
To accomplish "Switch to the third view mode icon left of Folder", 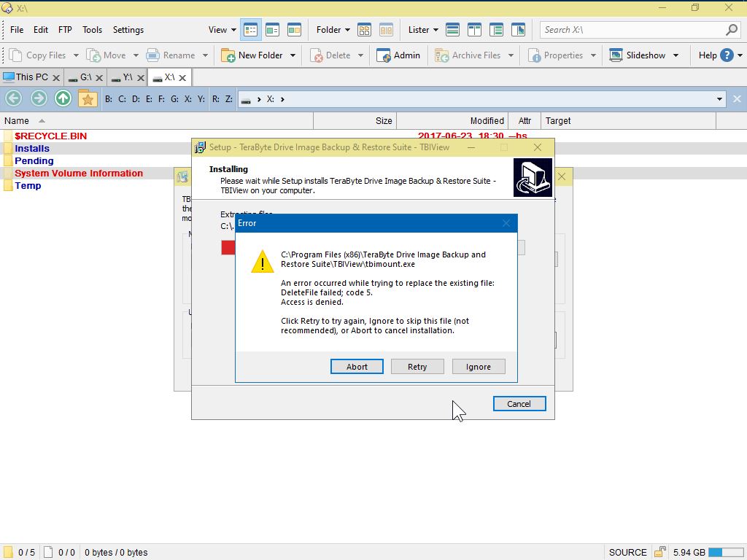I will pos(295,30).
